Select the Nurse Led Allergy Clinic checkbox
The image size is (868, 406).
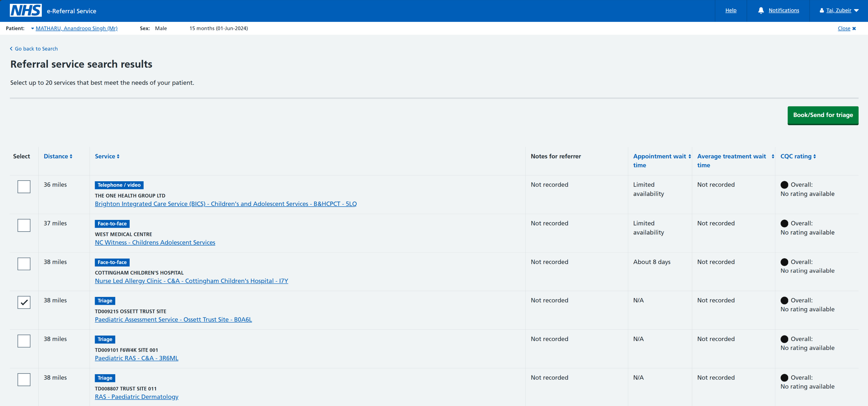tap(24, 264)
